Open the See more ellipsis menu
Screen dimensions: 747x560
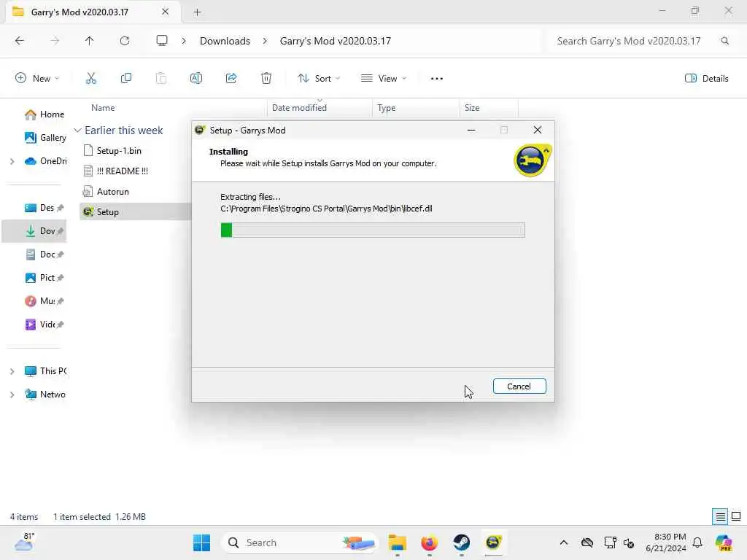point(437,79)
